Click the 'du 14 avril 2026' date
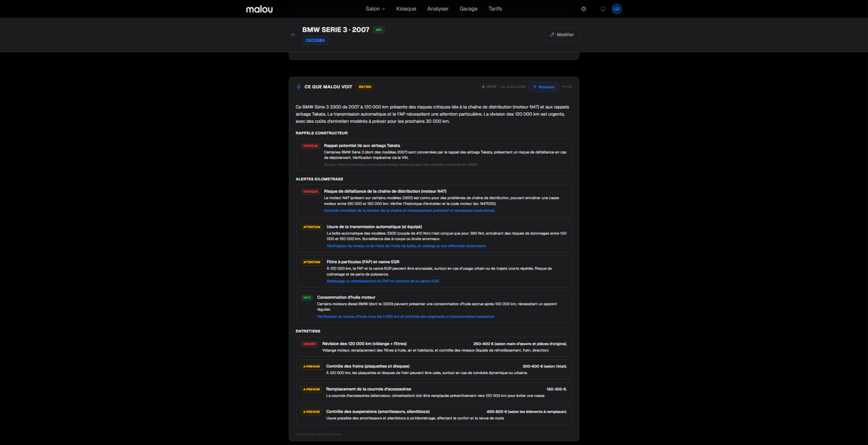 tap(513, 87)
